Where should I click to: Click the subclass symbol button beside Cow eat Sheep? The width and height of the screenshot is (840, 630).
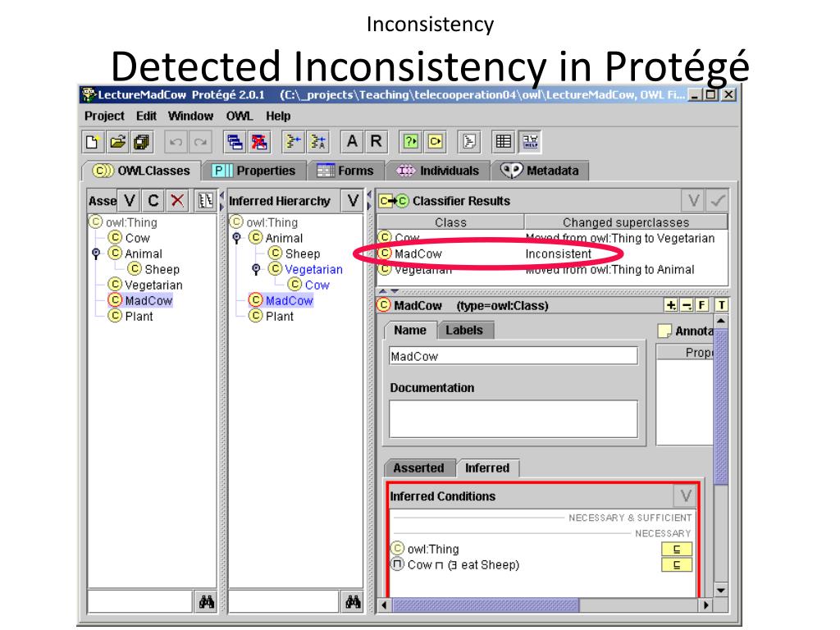click(x=677, y=564)
